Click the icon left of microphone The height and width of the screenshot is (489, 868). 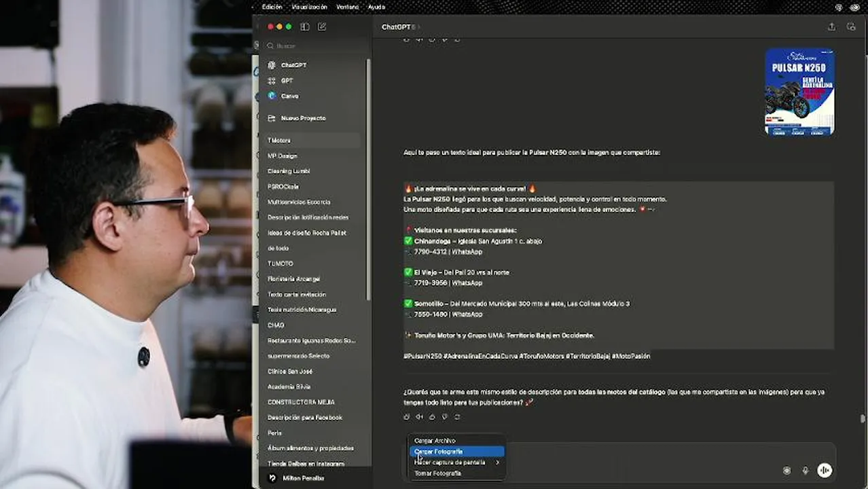point(787,470)
